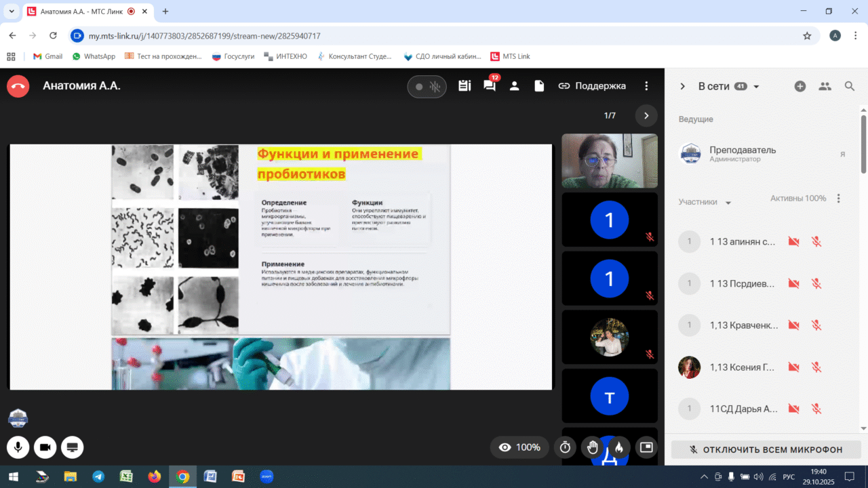Image resolution: width=868 pixels, height=488 pixels.
Task: Collapse the participants side panel chevron
Action: click(x=683, y=86)
